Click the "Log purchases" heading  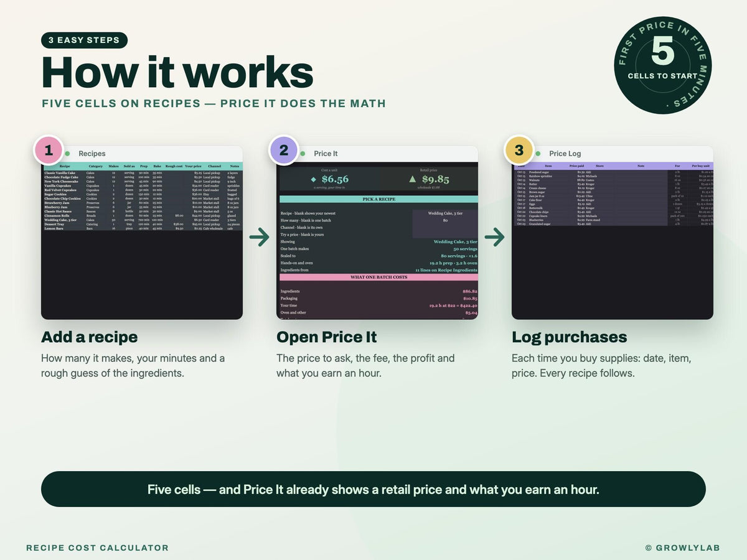(570, 337)
